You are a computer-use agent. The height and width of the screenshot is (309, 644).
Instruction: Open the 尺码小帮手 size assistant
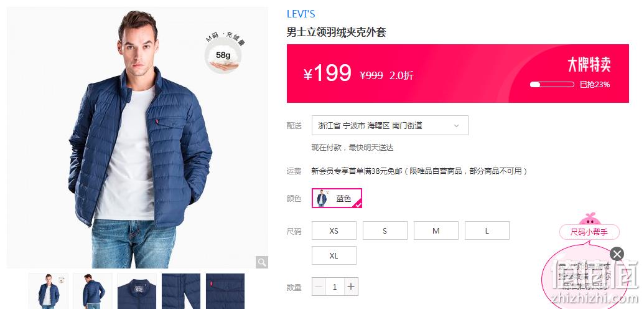(589, 232)
